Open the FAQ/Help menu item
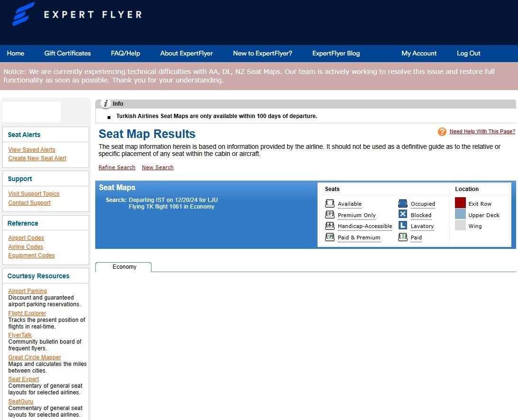518x420 pixels. tap(125, 53)
